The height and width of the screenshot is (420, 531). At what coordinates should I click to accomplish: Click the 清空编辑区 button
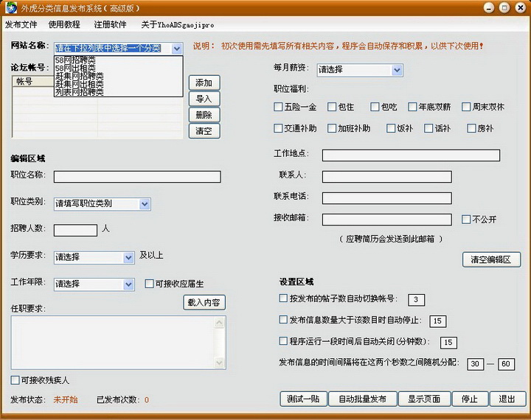pyautogui.click(x=491, y=259)
